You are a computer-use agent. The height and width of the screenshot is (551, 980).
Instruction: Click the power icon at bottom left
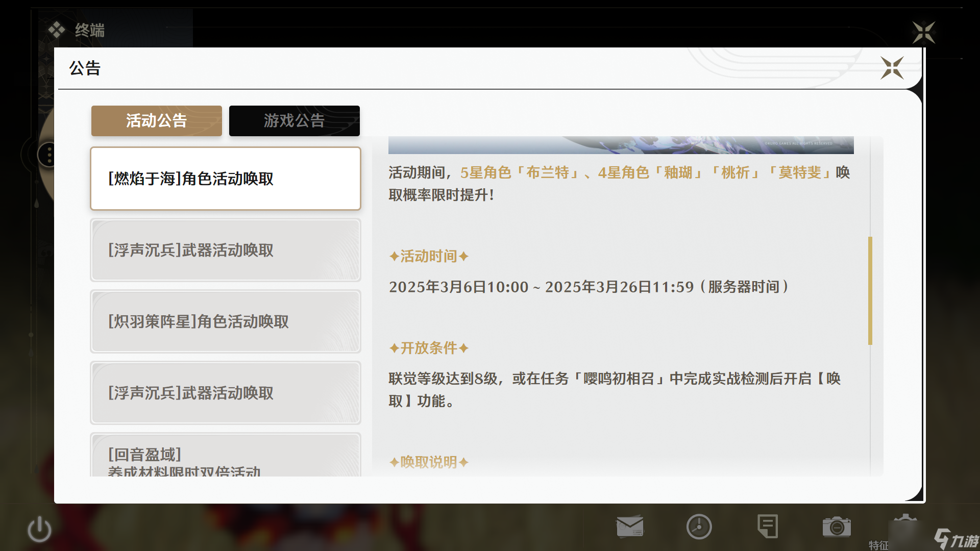point(39,529)
